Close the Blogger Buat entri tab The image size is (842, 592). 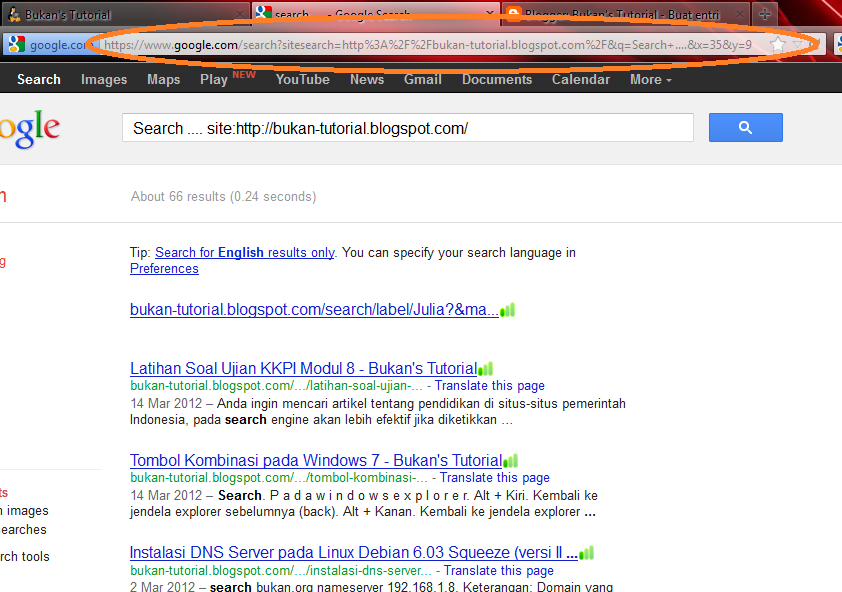tap(739, 13)
